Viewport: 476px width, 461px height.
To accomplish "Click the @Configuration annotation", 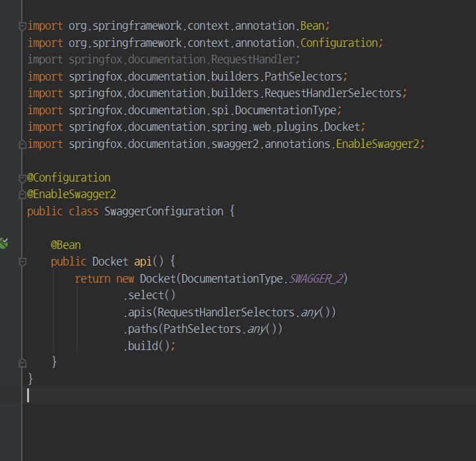I will pyautogui.click(x=69, y=178).
